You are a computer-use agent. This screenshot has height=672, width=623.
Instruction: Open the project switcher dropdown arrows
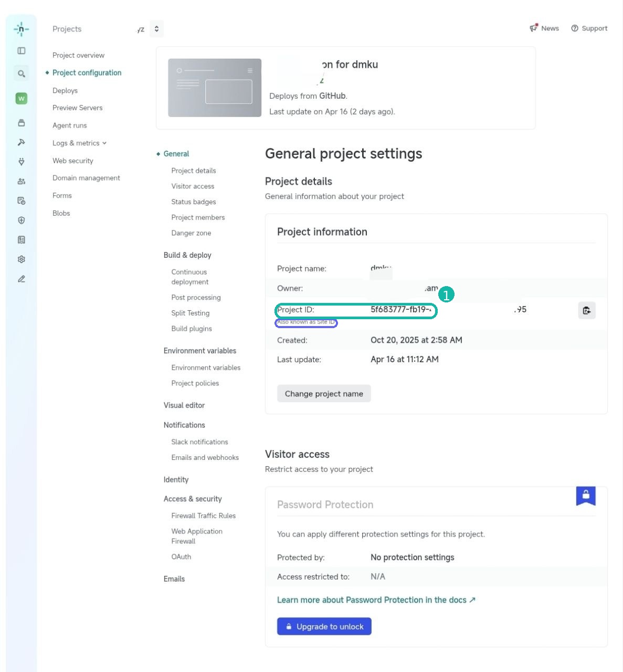click(x=156, y=28)
